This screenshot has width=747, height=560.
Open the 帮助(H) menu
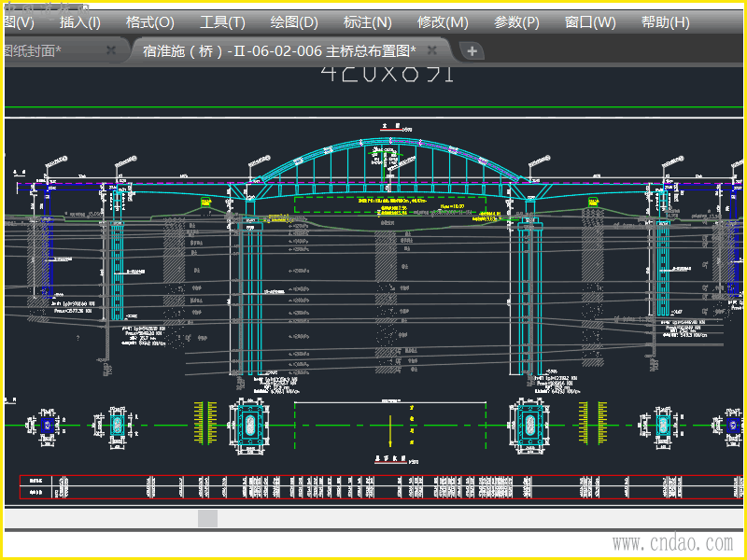click(x=666, y=22)
